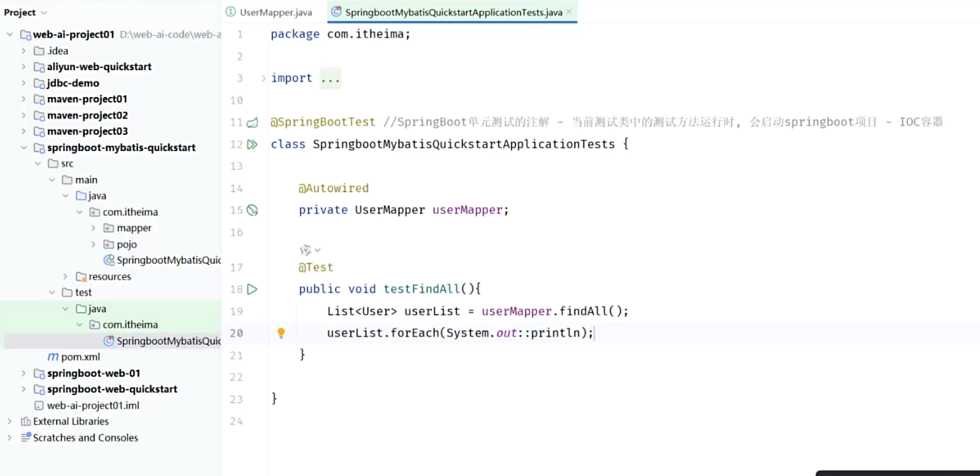Image resolution: width=980 pixels, height=476 pixels.
Task: Click the jdbc-demo module folder icon
Action: tap(39, 83)
